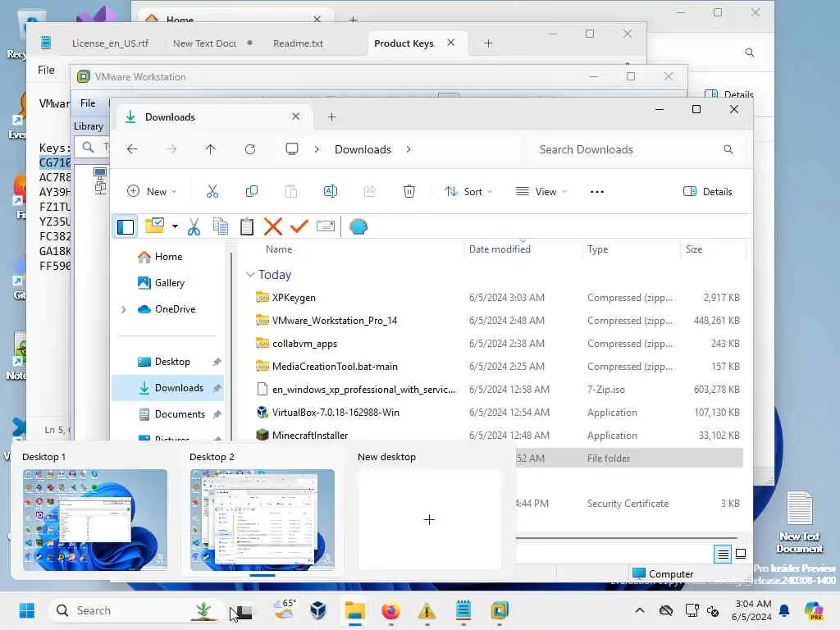Go back in Downloads Explorer window
The height and width of the screenshot is (630, 840).
click(132, 149)
